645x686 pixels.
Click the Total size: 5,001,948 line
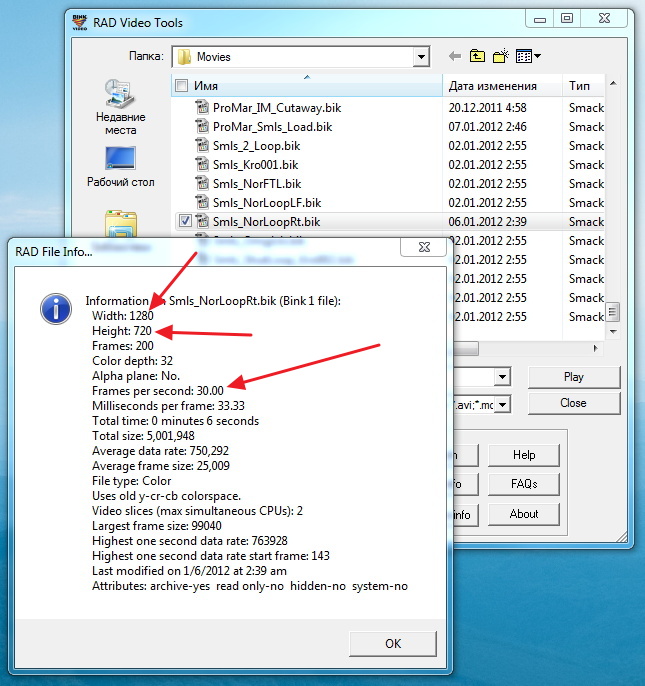[143, 436]
